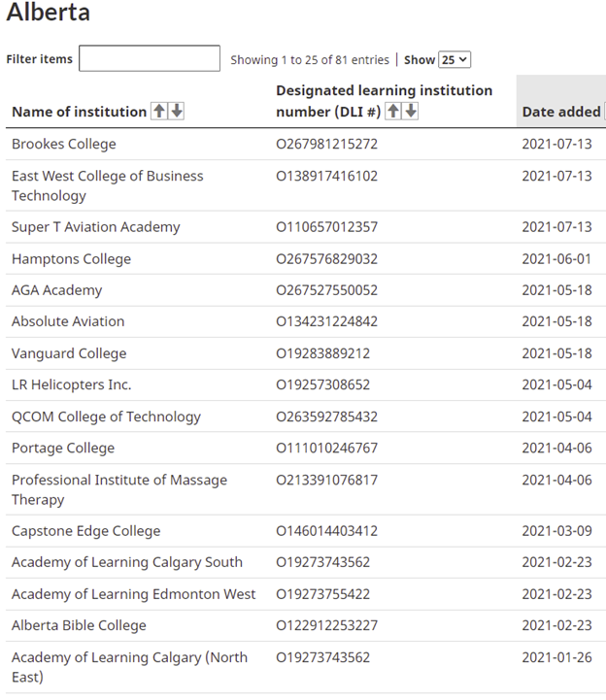Select the Brookes College row
This screenshot has height=700, width=606.
[306, 145]
